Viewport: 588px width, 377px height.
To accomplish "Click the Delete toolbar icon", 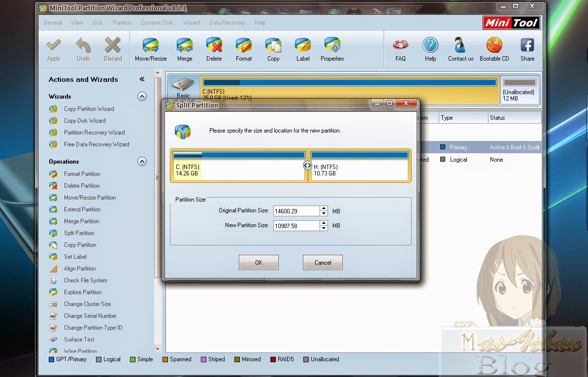I will click(x=214, y=45).
